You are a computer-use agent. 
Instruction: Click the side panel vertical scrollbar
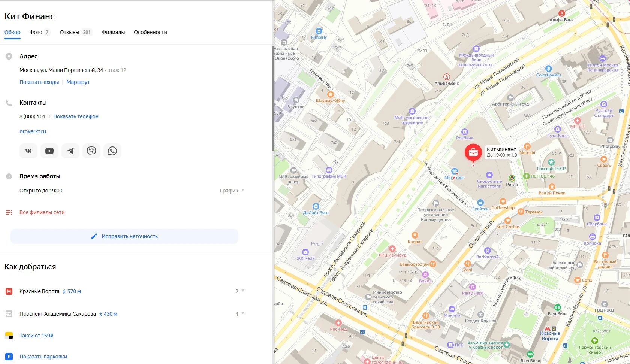[x=273, y=97]
